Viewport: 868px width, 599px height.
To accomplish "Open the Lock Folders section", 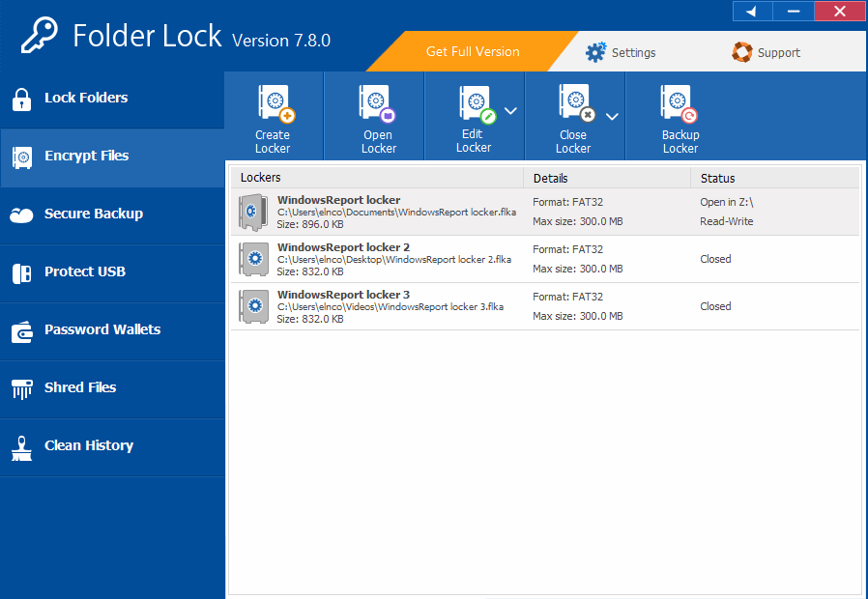I will [x=86, y=98].
